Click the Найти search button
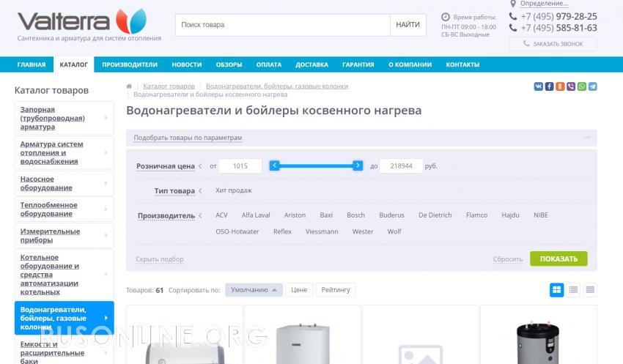The height and width of the screenshot is (364, 623). [408, 25]
